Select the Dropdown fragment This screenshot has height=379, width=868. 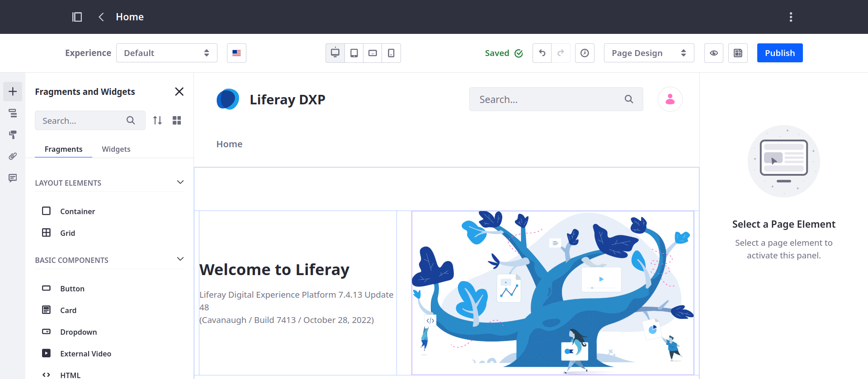[109, 332]
